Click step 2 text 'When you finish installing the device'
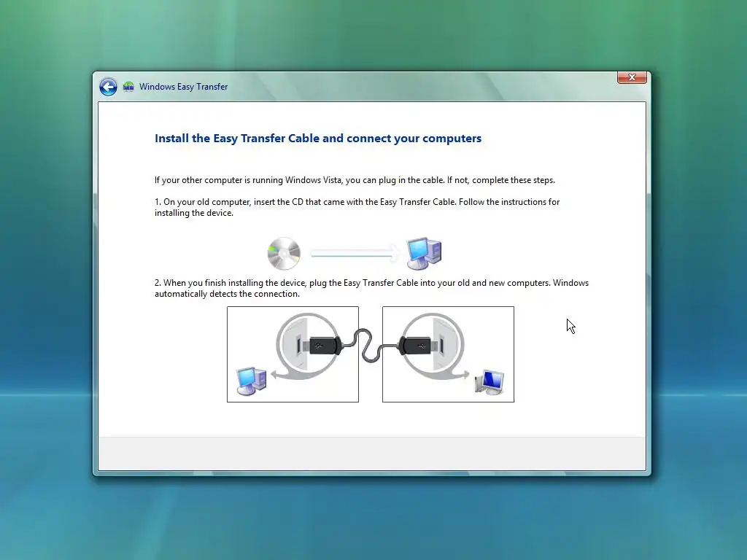This screenshot has width=747, height=560. [234, 283]
